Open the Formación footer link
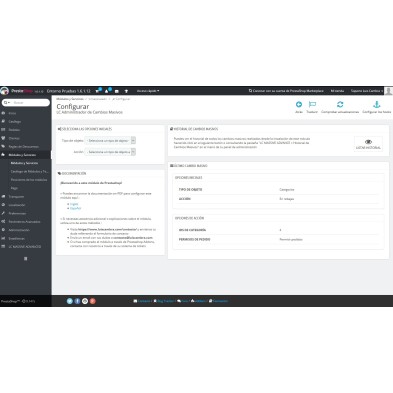The height and width of the screenshot is (393, 393). point(218,301)
